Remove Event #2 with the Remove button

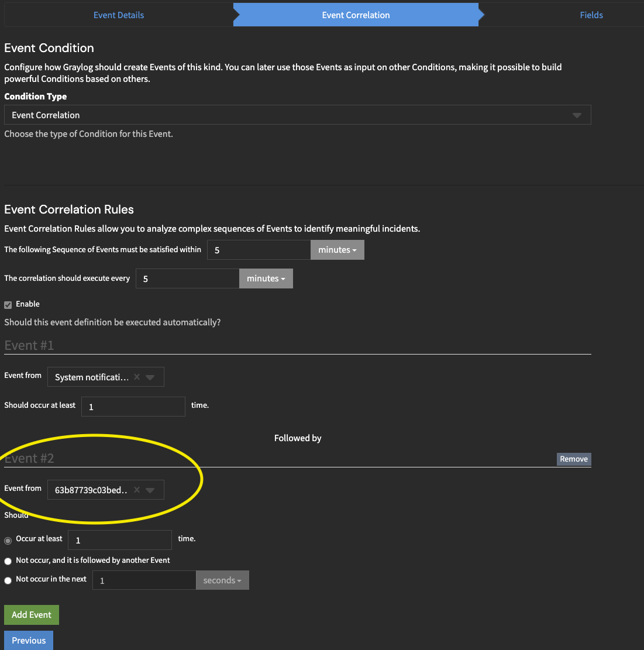(573, 459)
